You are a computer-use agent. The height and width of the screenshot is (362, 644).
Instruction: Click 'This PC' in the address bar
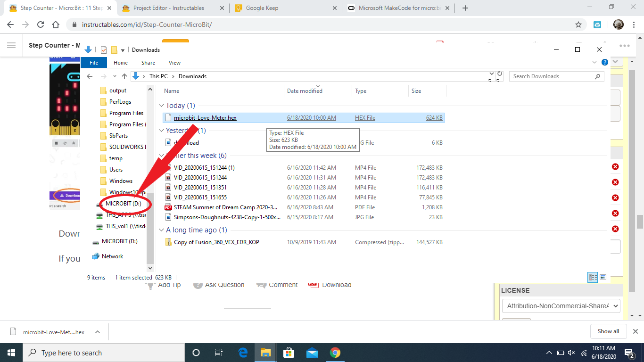click(158, 76)
